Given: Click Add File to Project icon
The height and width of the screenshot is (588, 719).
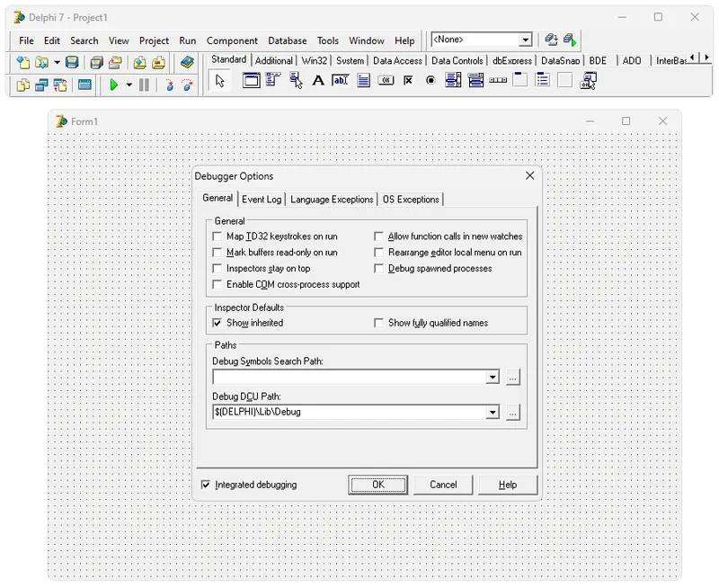Looking at the screenshot, I should point(140,62).
